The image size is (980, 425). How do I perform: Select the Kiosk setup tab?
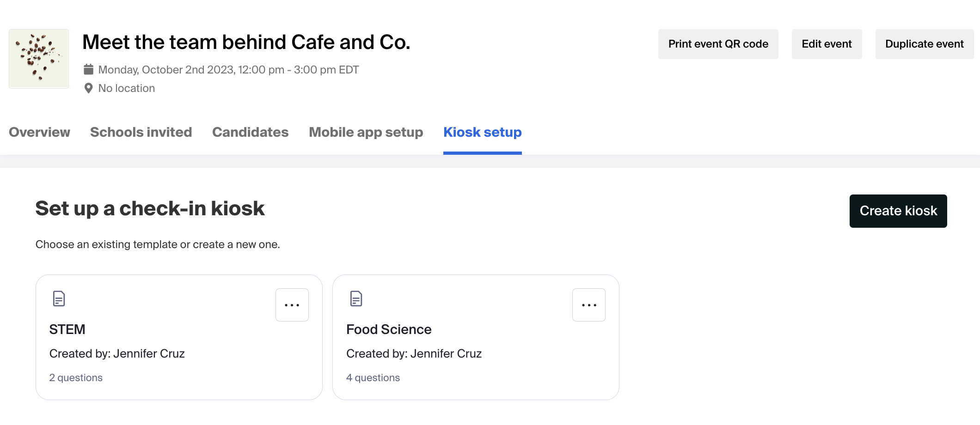coord(482,132)
